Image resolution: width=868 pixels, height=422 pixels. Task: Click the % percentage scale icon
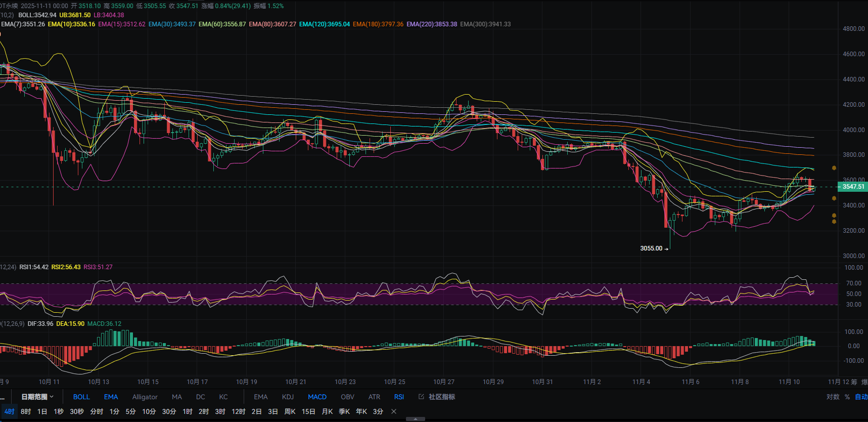tap(847, 397)
